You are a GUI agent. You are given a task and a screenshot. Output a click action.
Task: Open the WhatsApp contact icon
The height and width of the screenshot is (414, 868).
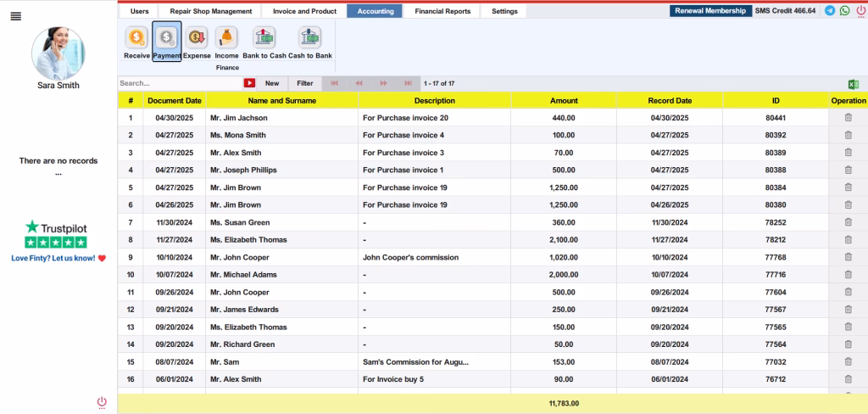click(844, 10)
